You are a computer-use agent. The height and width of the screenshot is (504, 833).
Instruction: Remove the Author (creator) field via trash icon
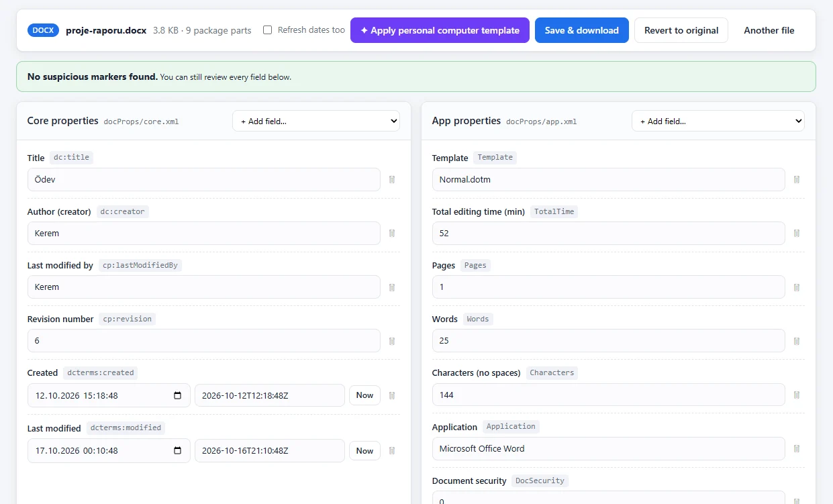click(x=392, y=234)
